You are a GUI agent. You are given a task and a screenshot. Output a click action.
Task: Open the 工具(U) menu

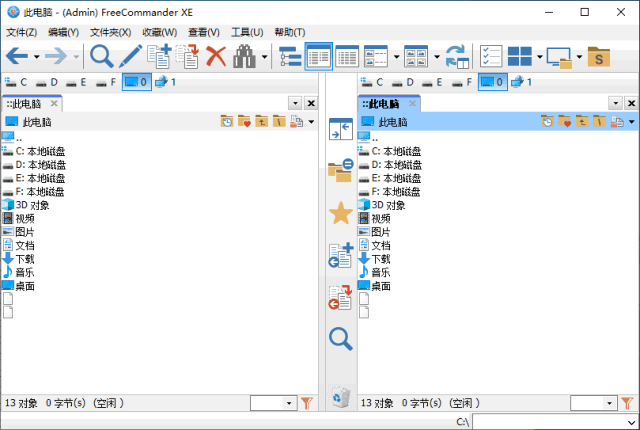pos(246,32)
